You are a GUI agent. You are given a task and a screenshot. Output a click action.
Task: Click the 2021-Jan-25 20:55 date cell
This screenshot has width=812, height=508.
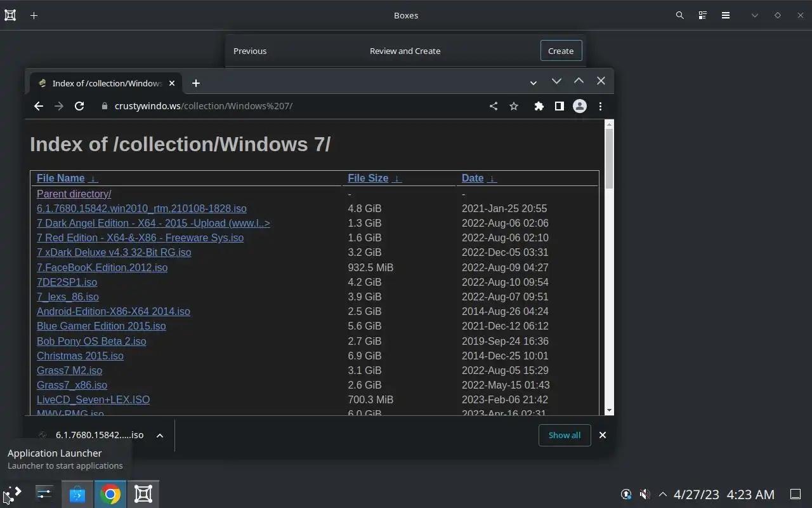[x=504, y=208]
